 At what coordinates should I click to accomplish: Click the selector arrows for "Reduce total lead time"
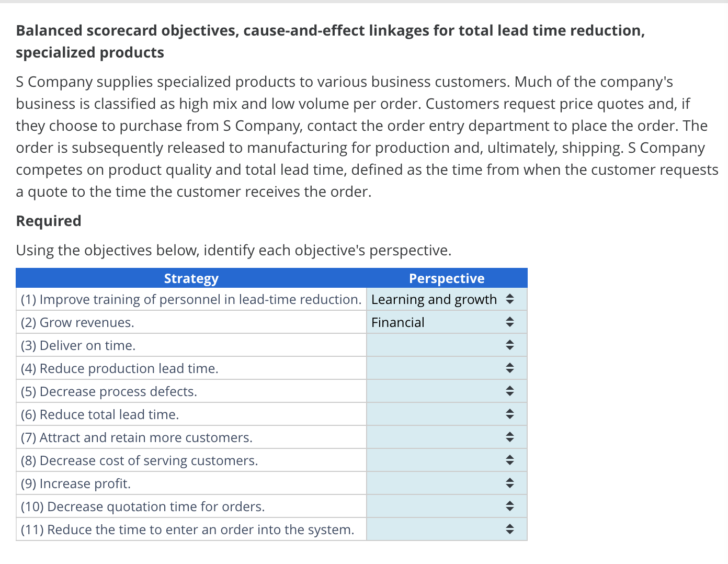tap(509, 414)
